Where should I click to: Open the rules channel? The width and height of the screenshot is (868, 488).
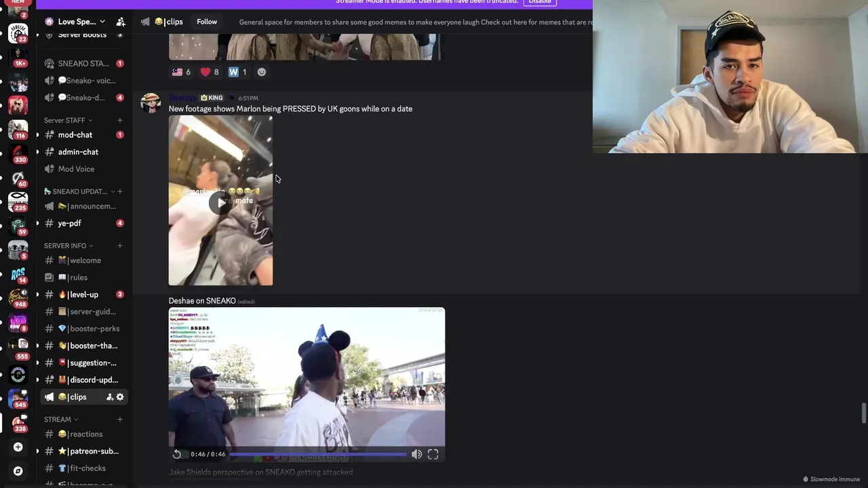(84, 277)
